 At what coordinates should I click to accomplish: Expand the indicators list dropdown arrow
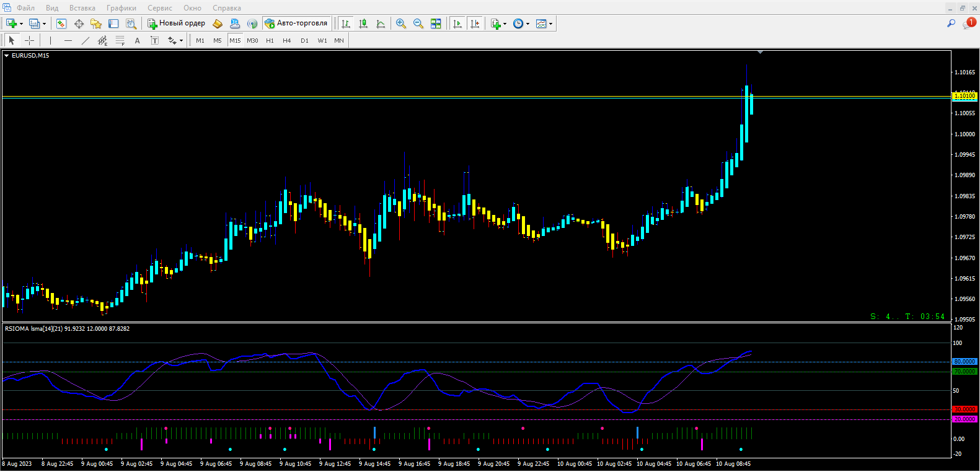(505, 24)
